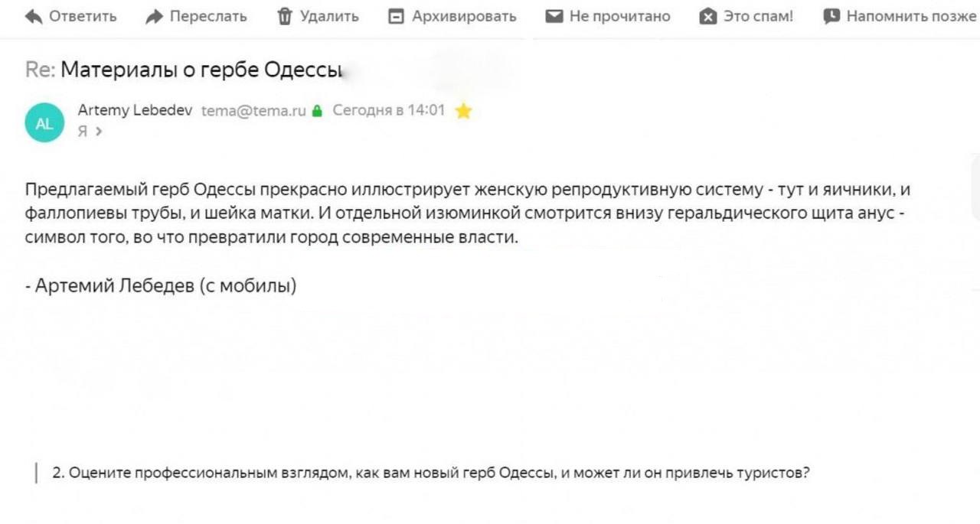
Task: Click the Forward arrow icon
Action: [155, 16]
